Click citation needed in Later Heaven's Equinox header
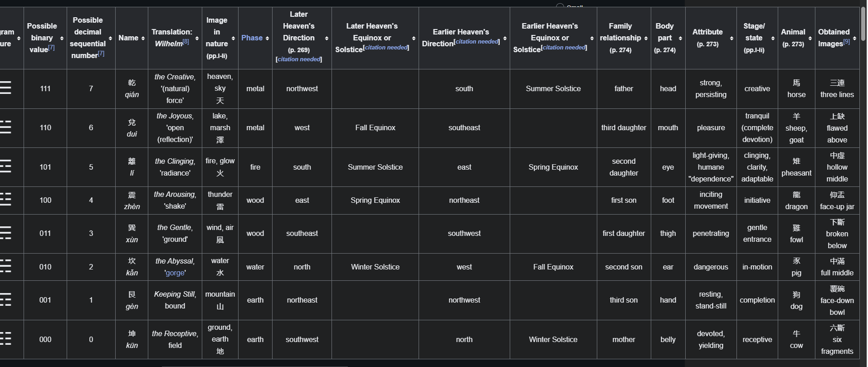This screenshot has width=868, height=367. (387, 47)
